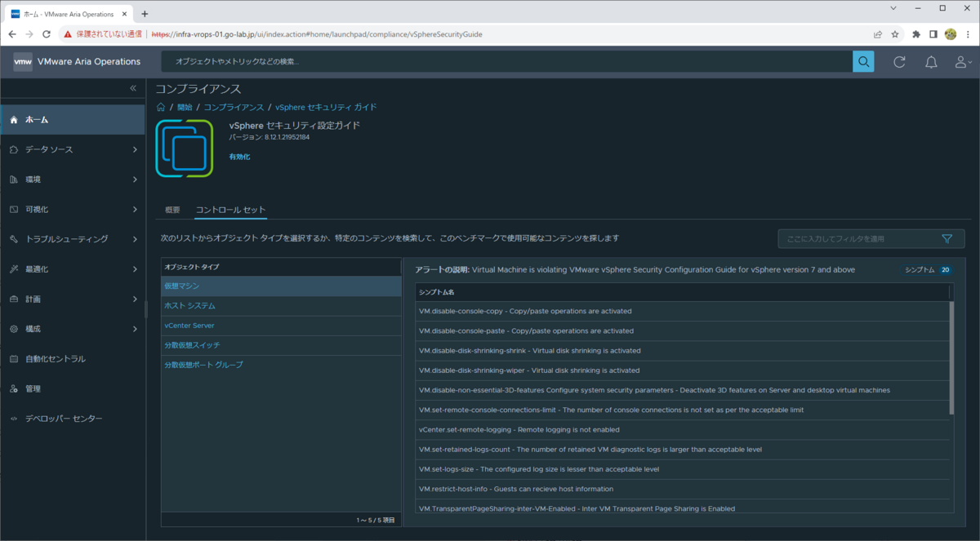Click the 管理 sidebar icon
980x541 pixels.
13,388
